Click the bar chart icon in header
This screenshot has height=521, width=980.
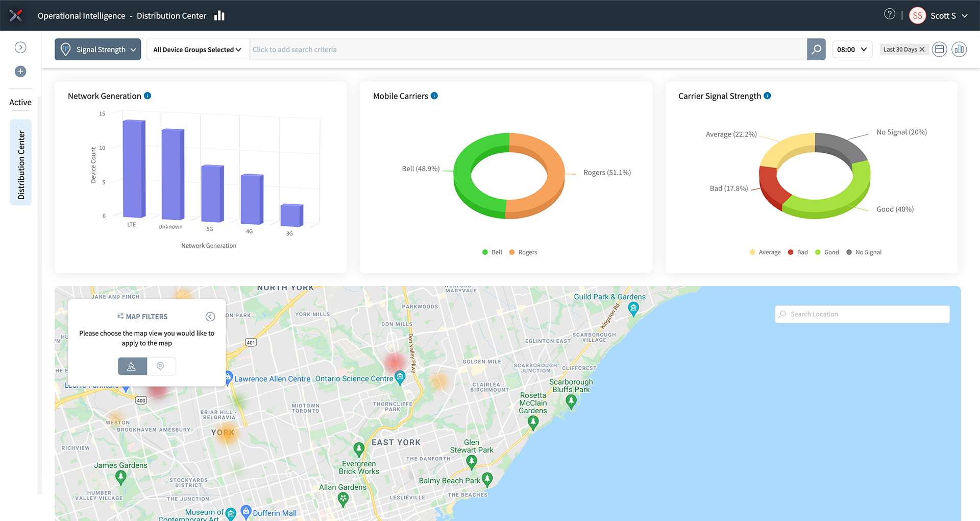click(x=219, y=16)
